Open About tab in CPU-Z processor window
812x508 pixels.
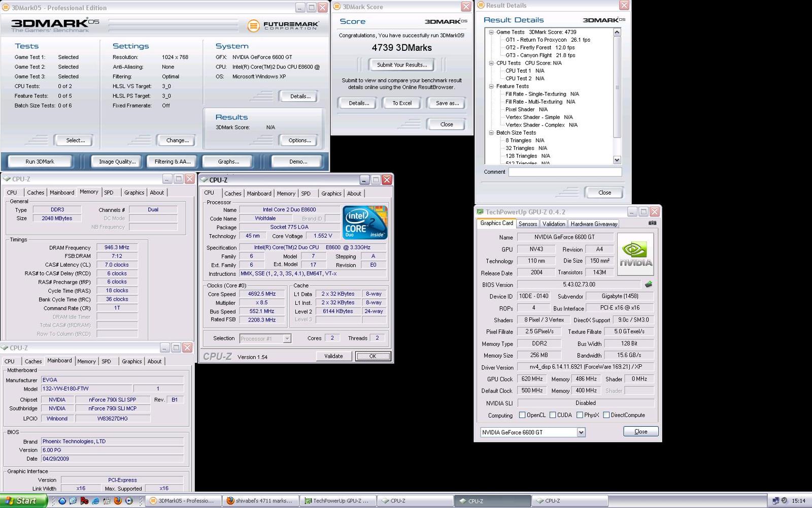tap(354, 194)
